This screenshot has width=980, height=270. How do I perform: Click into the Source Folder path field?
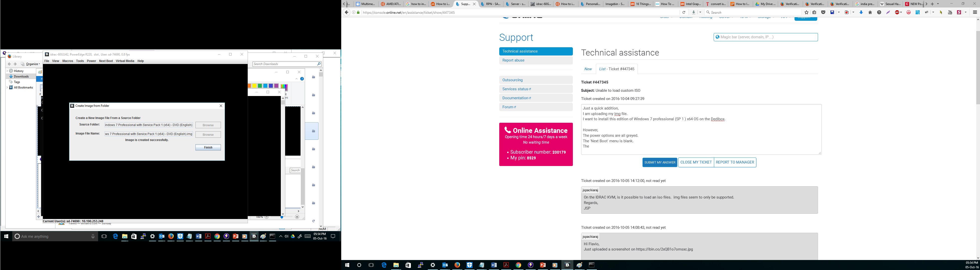[149, 125]
